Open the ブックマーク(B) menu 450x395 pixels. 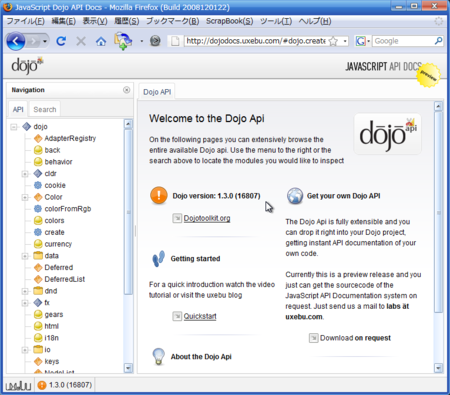tap(173, 21)
